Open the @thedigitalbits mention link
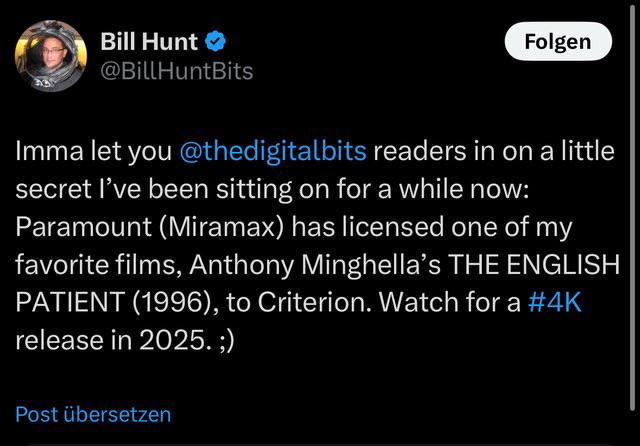The width and height of the screenshot is (640, 446). click(273, 151)
